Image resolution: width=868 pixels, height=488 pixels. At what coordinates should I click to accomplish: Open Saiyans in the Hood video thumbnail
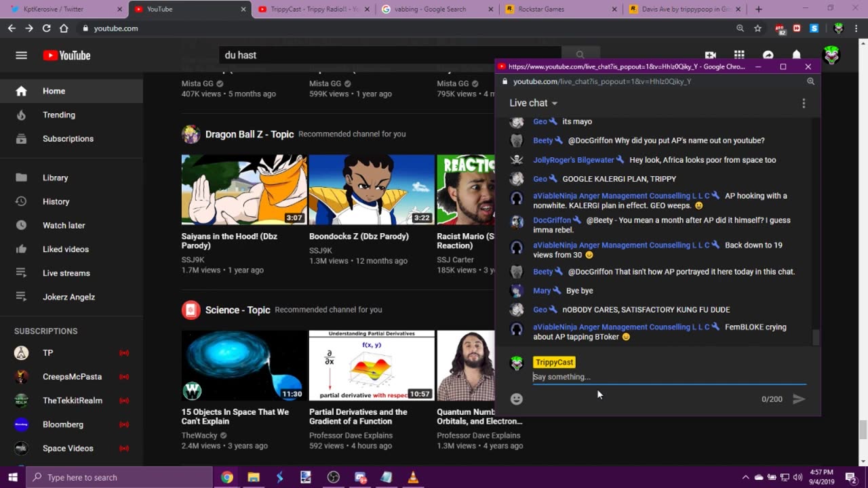click(x=244, y=190)
